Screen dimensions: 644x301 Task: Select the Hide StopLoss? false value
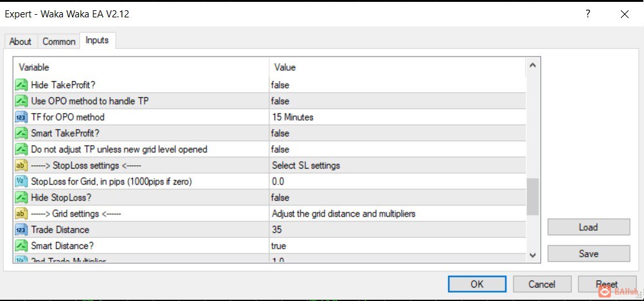[x=280, y=197]
